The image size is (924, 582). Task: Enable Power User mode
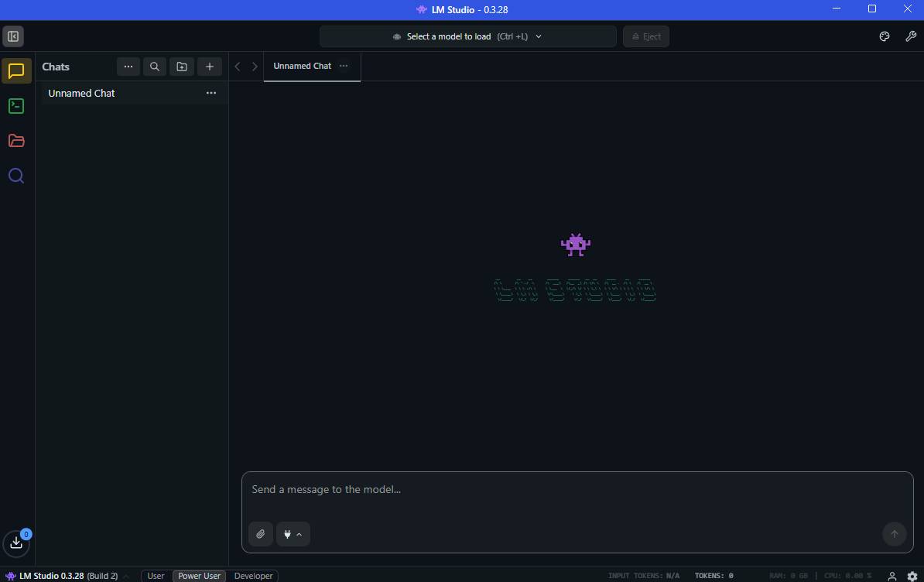pos(199,576)
